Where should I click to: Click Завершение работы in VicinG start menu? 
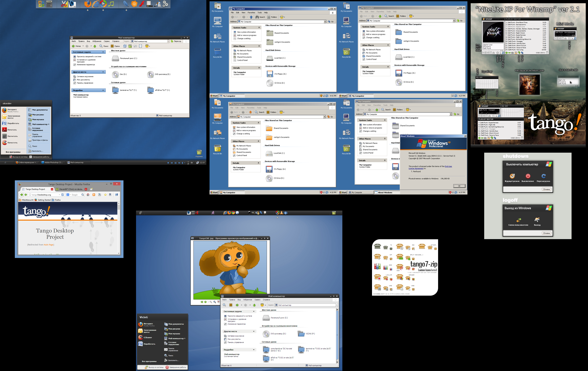pos(176,367)
